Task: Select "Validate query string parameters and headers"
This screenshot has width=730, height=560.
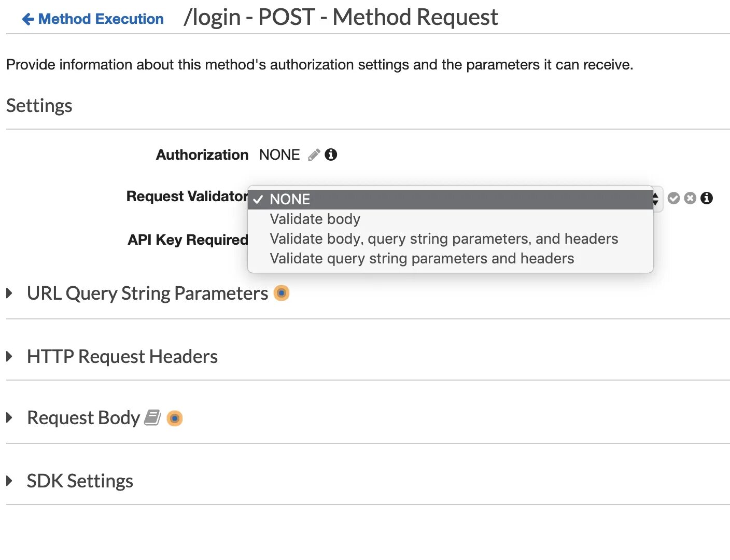Action: tap(422, 258)
